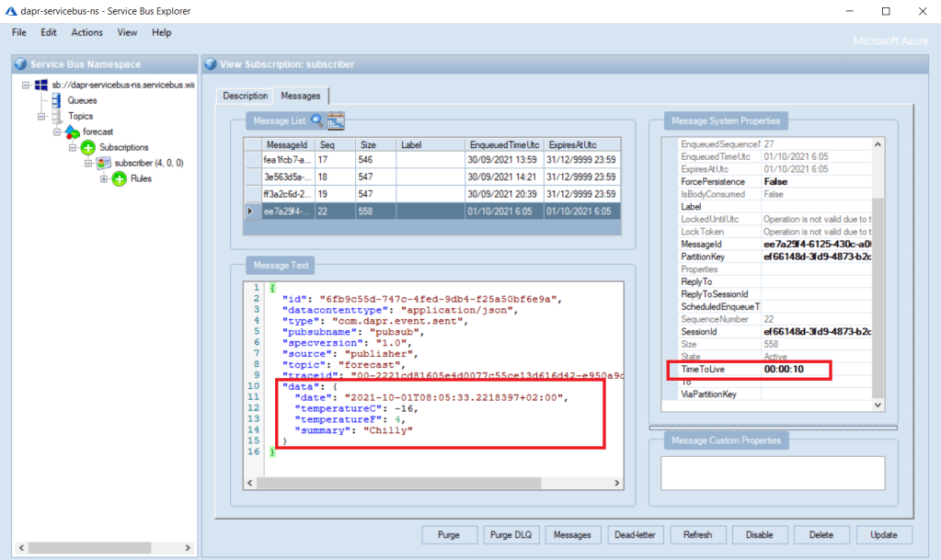Viewport: 941px width, 560px height.
Task: Click the magnifier icon beside Message List
Action: 317,120
